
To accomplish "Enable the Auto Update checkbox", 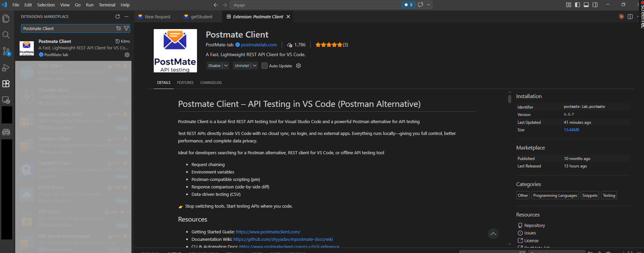I will coord(265,66).
